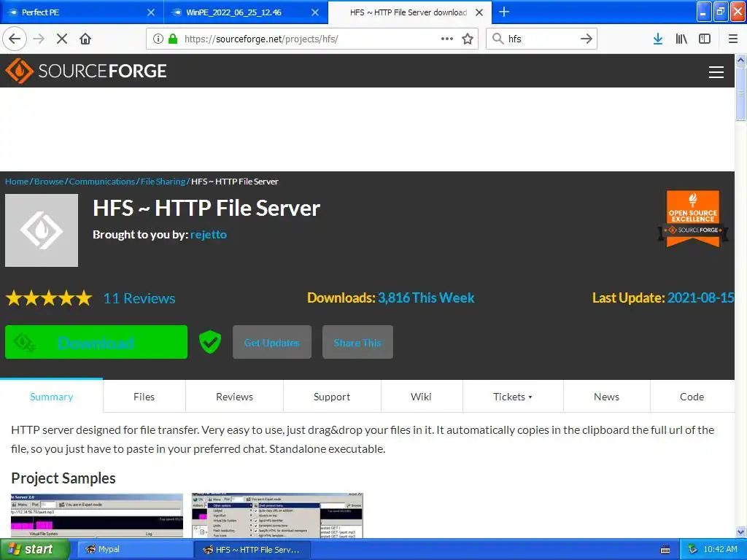This screenshot has height=560, width=747.
Task: Click the Open Source Excellence badge
Action: (x=693, y=219)
